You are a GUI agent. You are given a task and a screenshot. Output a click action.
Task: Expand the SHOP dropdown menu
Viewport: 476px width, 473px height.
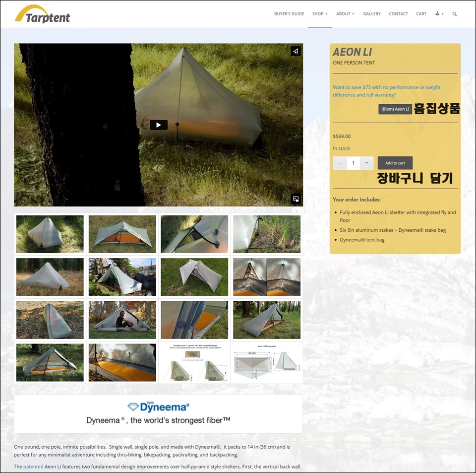pyautogui.click(x=320, y=14)
